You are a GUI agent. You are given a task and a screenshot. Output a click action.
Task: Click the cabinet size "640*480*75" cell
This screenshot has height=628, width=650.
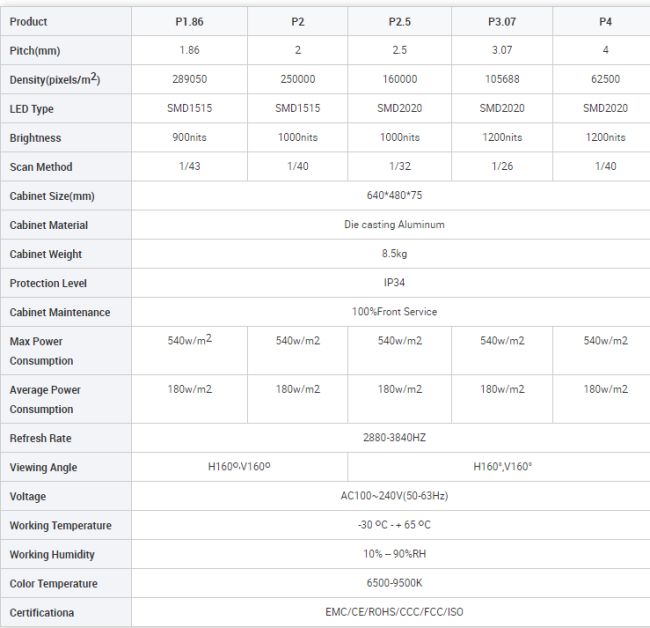pyautogui.click(x=394, y=196)
